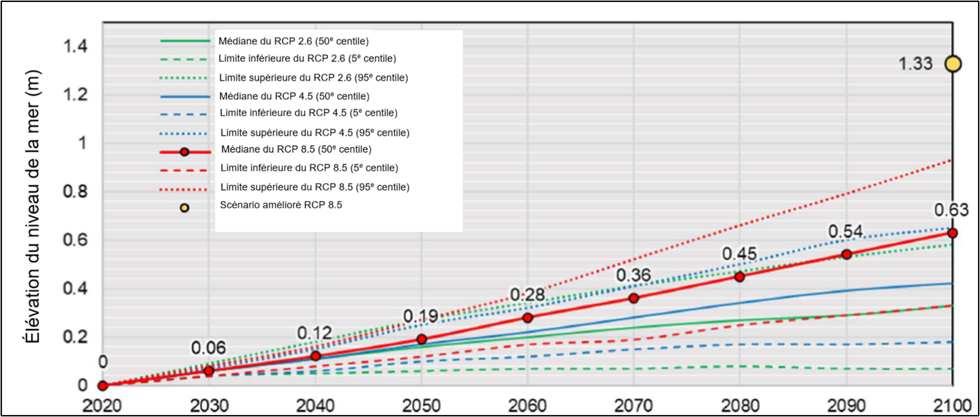This screenshot has height=417, width=980.
Task: Select legend entry Limite inférieure du RCP 2.6
Action: pos(307,59)
